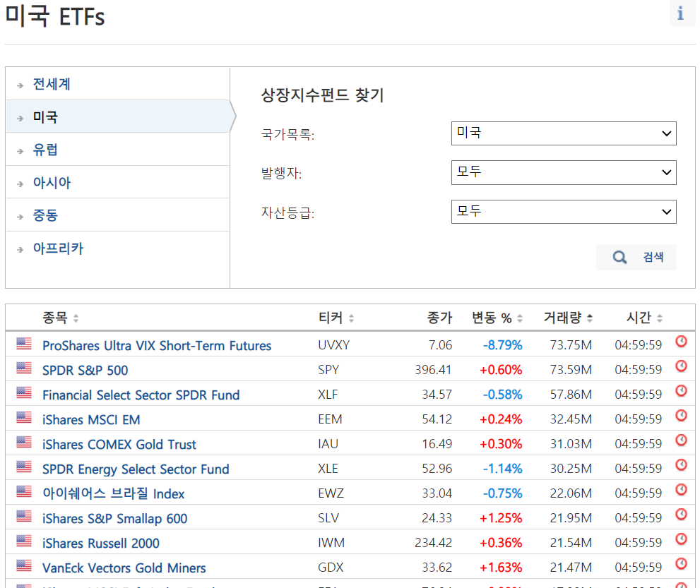Click the US flag beside iShares S&P Smallap 600
700x588 pixels.
[x=24, y=516]
